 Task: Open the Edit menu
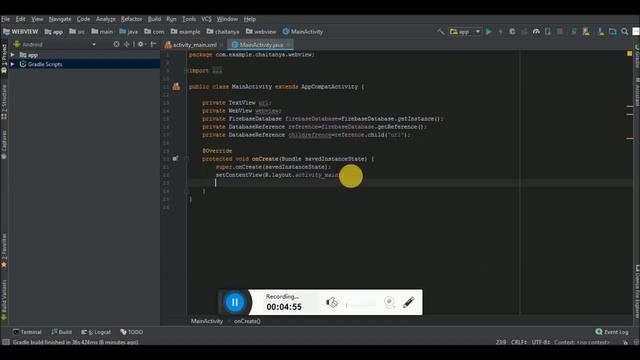pyautogui.click(x=20, y=19)
